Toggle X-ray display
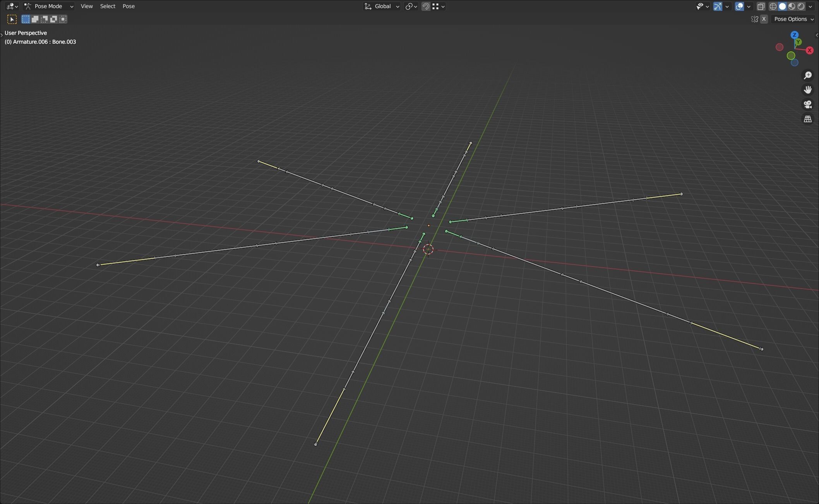The image size is (819, 504). (x=761, y=6)
